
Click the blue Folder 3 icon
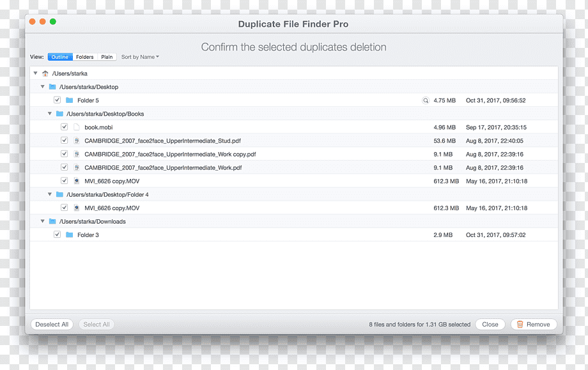coord(70,235)
